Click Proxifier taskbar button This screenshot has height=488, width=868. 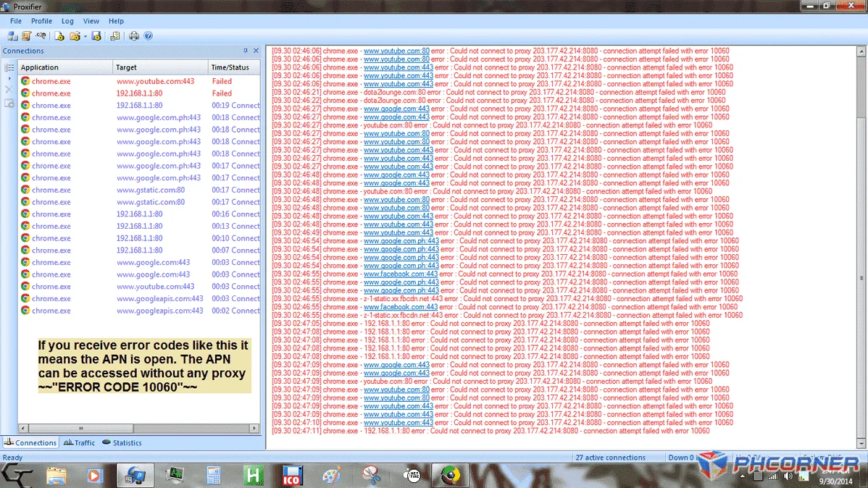point(135,476)
